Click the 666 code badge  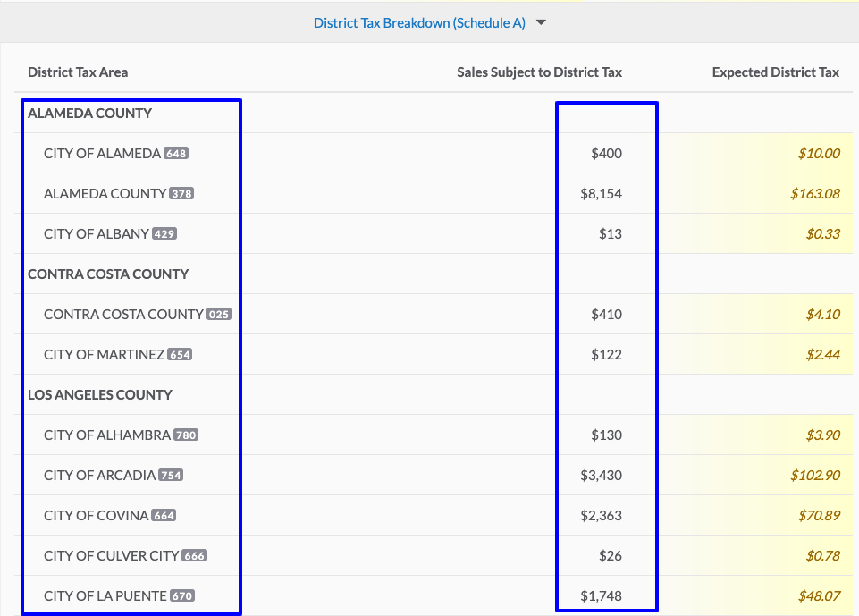pos(195,556)
